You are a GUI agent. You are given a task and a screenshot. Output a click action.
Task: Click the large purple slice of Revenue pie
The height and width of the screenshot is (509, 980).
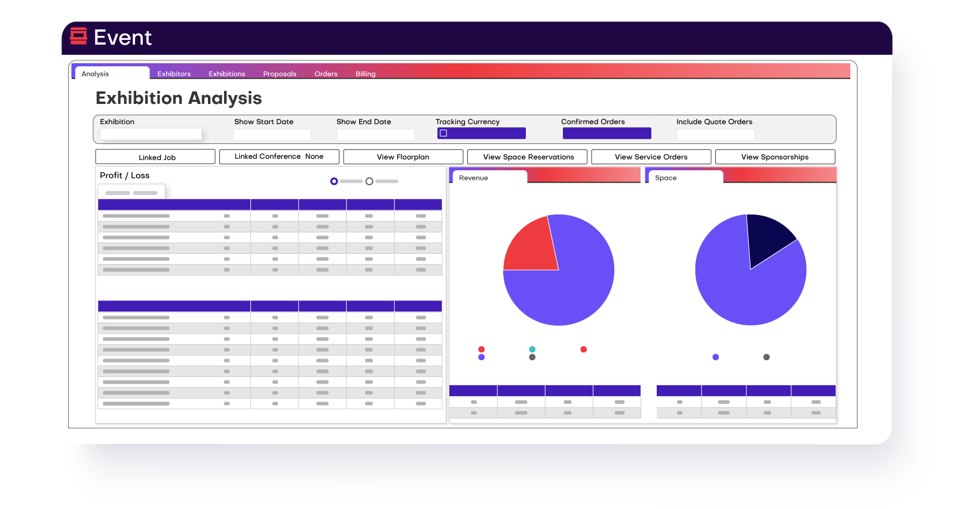tap(568, 293)
